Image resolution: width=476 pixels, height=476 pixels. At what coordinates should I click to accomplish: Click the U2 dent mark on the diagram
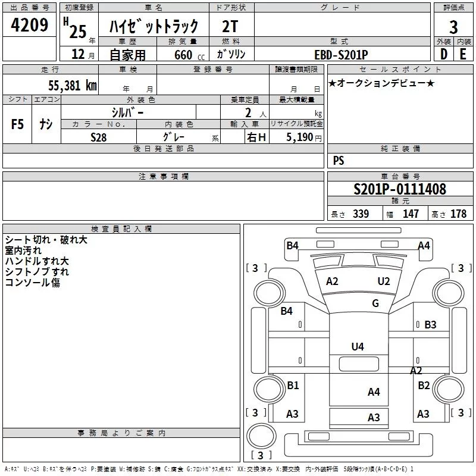coord(384,281)
